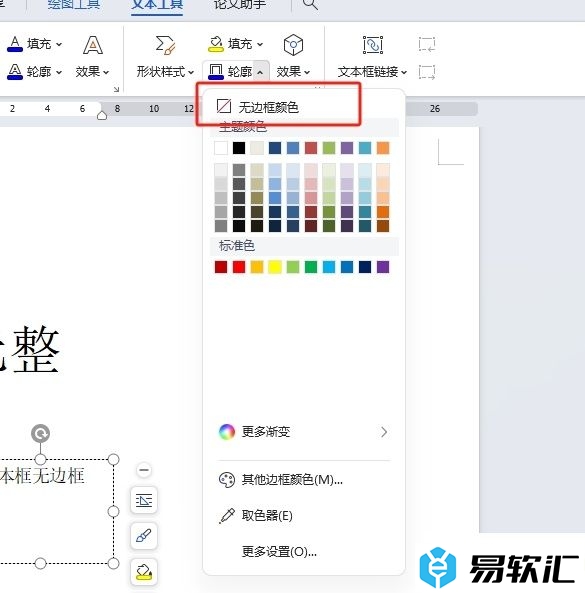
Task: Click the brush style floating button
Action: (144, 536)
